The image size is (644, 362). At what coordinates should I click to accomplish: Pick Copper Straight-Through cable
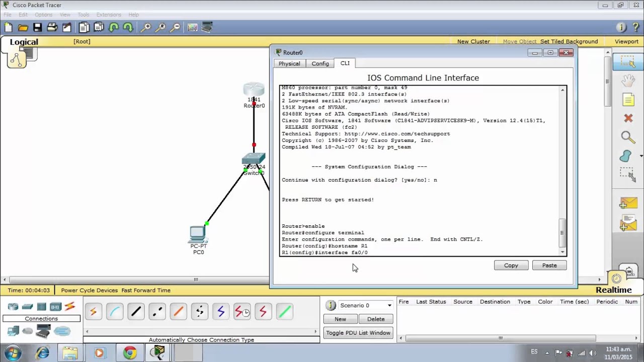(136, 312)
